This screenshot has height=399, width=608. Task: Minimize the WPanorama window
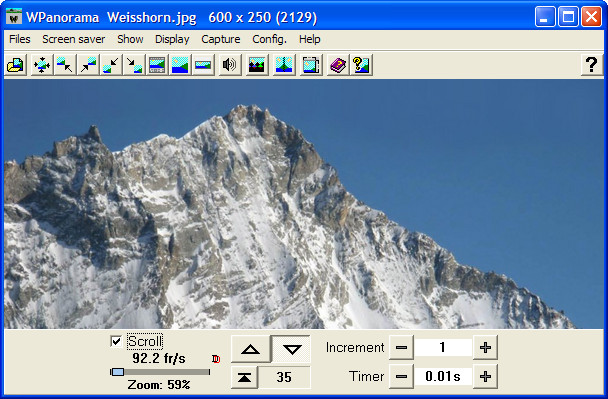pyautogui.click(x=545, y=17)
